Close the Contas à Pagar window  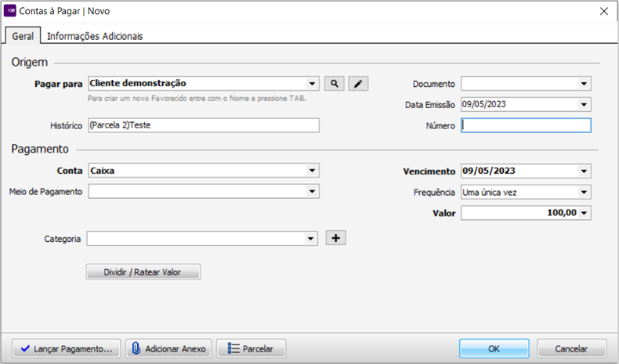(603, 11)
